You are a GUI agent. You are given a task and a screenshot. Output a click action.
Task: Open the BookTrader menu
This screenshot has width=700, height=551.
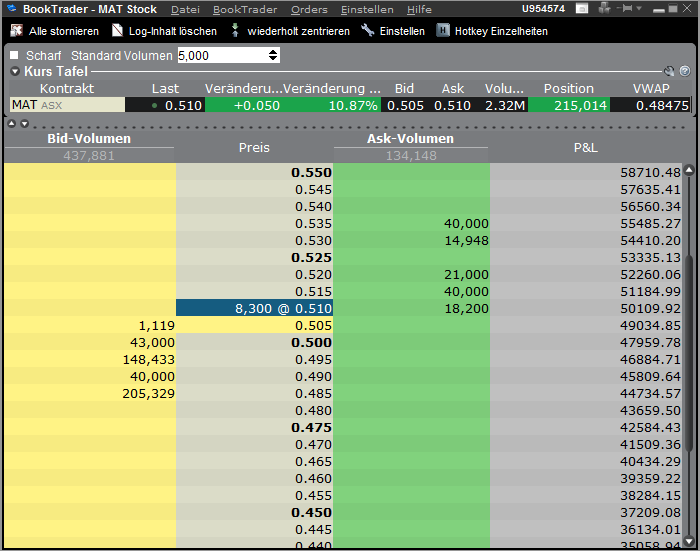tap(245, 9)
